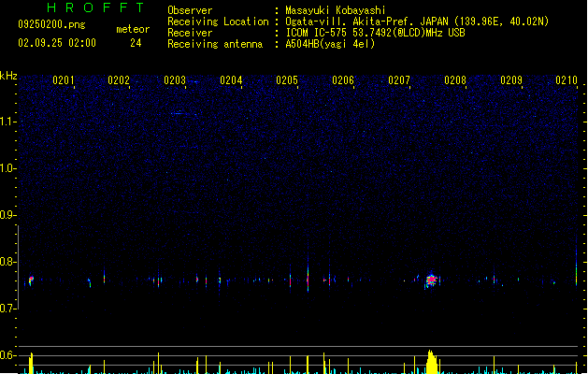
Task: Click the date stamp 02.09.25 02:00
Action: pos(57,43)
